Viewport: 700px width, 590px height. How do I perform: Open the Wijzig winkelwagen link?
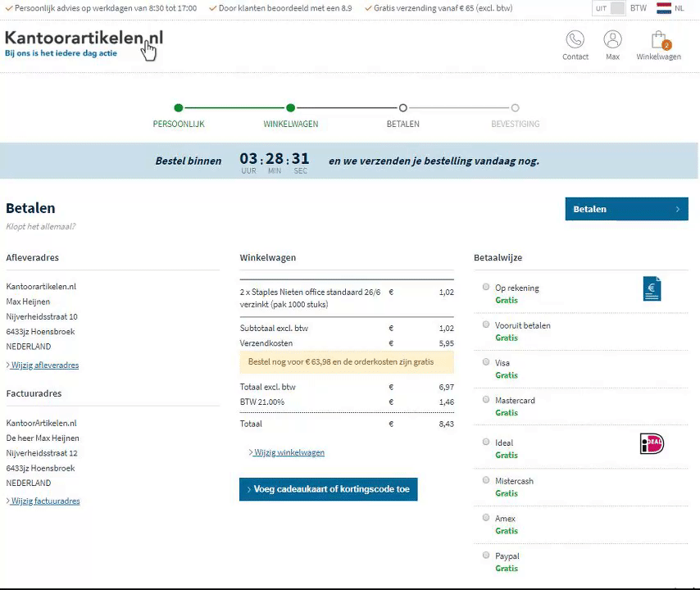[x=287, y=452]
